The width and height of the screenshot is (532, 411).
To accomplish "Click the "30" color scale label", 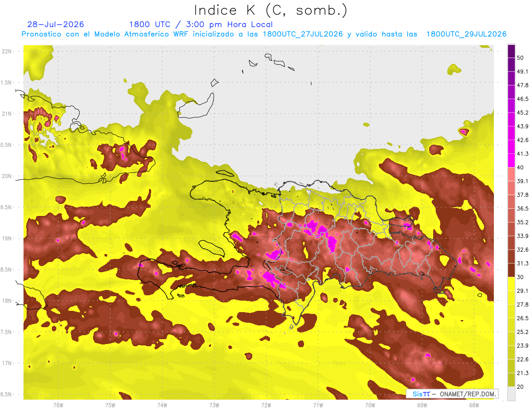I will (520, 277).
